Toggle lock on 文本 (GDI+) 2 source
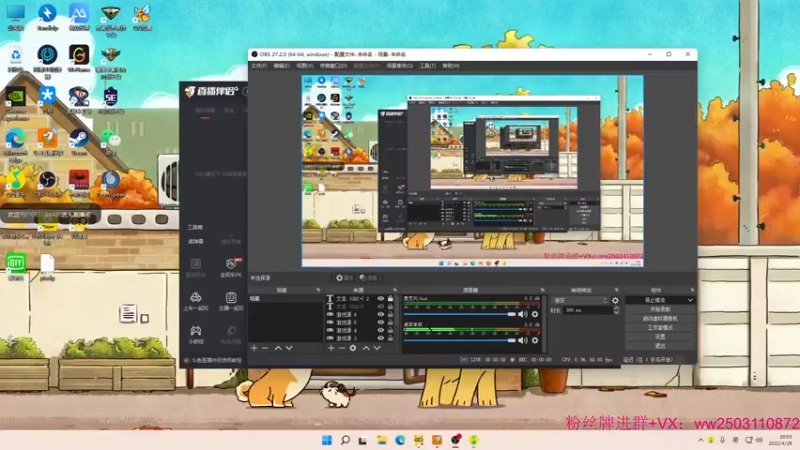800x450 pixels. pos(390,298)
